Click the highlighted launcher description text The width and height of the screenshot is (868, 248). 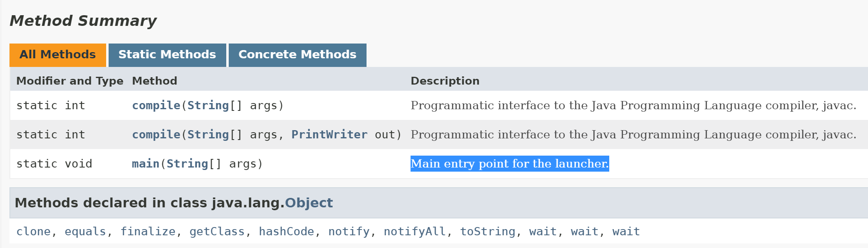[510, 163]
